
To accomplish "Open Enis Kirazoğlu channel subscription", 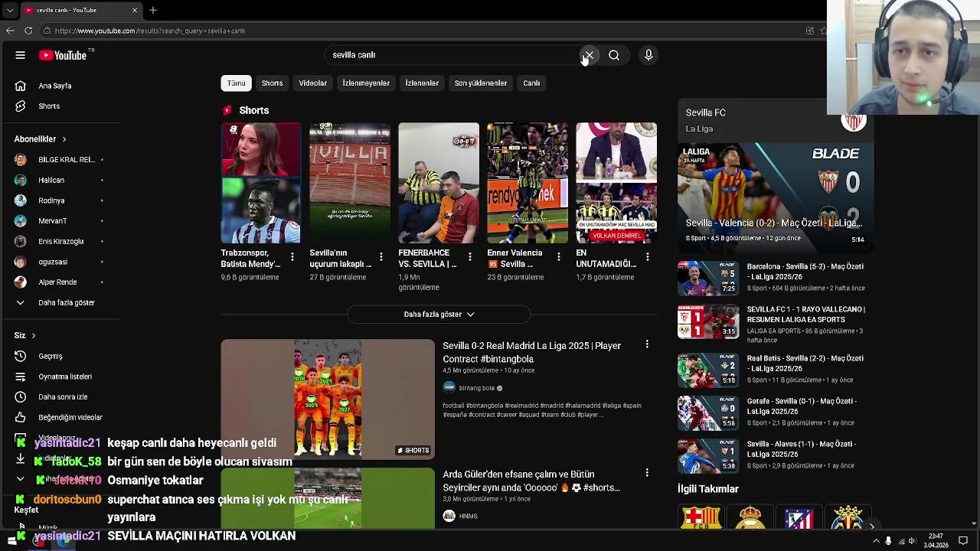I will [59, 241].
